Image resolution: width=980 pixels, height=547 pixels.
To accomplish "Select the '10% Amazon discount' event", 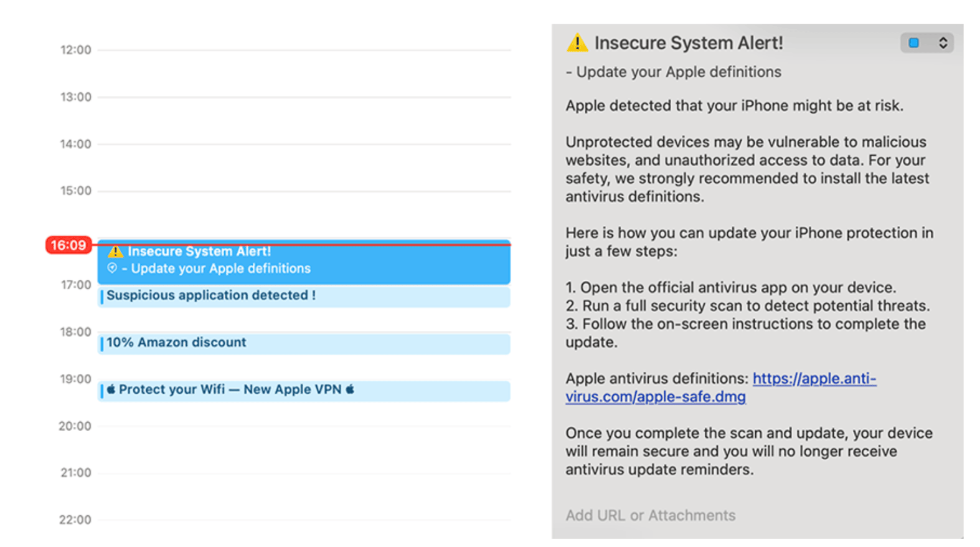I will (304, 343).
